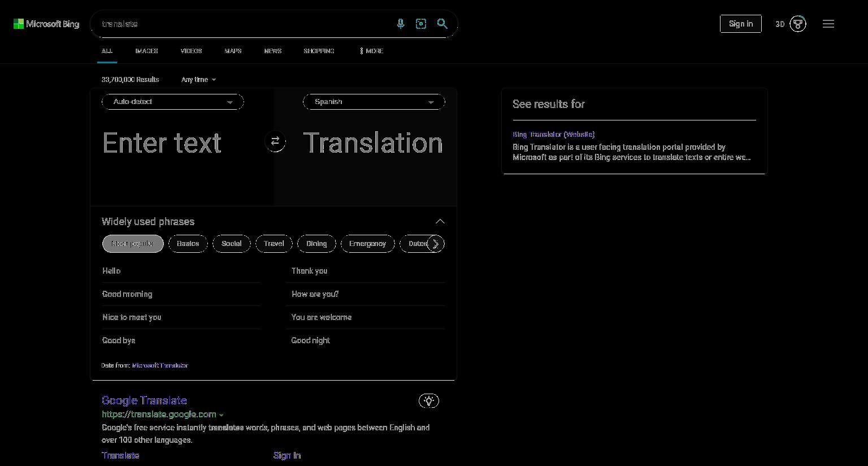868x466 pixels.
Task: Open the Microsoft Translator data link
Action: [x=160, y=365]
